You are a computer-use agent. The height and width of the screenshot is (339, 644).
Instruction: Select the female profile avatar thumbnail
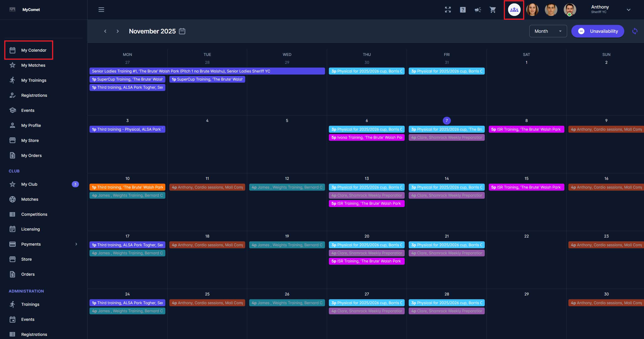click(532, 10)
